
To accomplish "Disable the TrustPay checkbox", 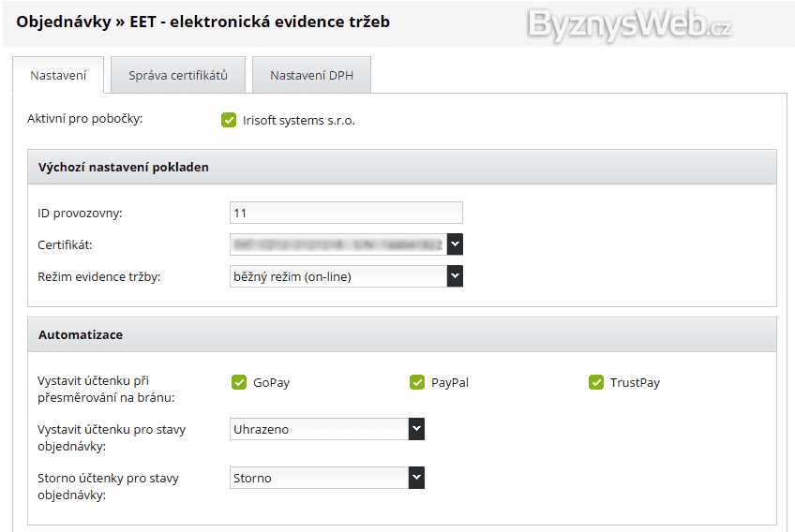I will 596,382.
